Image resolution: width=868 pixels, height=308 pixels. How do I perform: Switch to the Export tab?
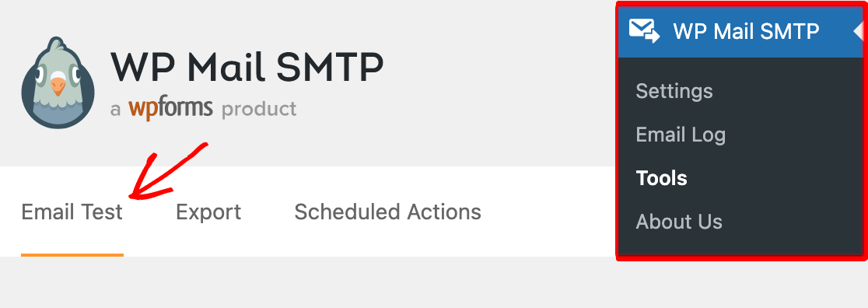click(x=208, y=212)
